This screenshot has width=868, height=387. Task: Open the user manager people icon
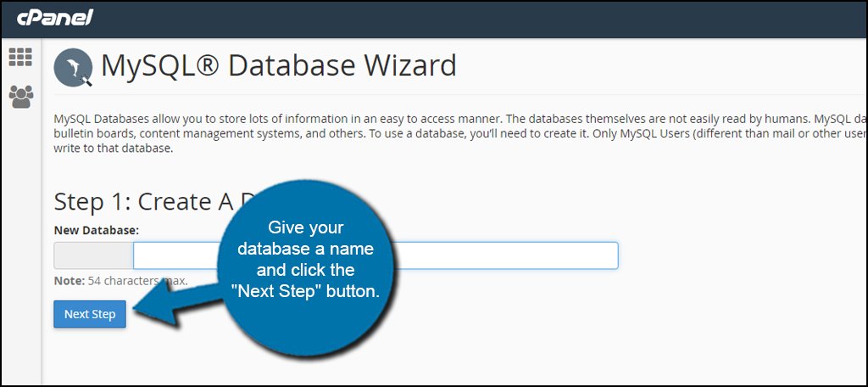pos(21,97)
